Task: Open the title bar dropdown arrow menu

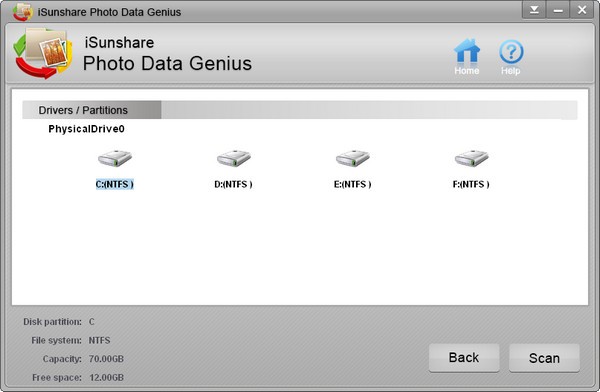Action: [x=534, y=10]
